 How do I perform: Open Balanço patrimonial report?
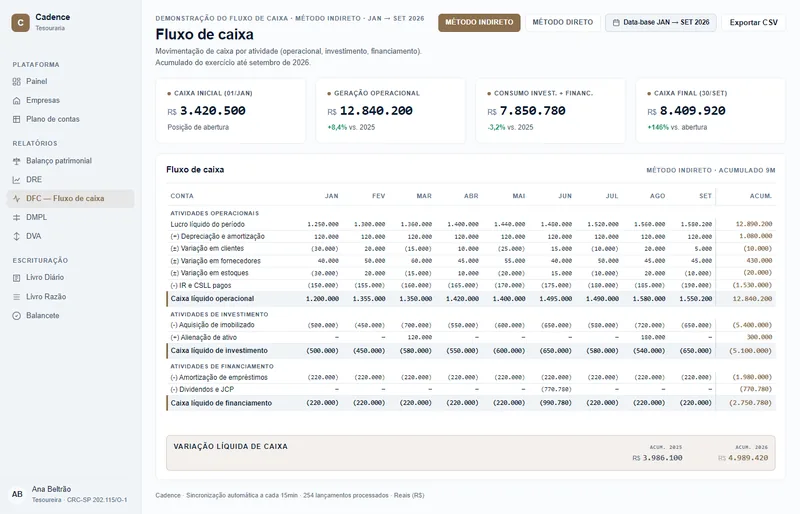70,161
